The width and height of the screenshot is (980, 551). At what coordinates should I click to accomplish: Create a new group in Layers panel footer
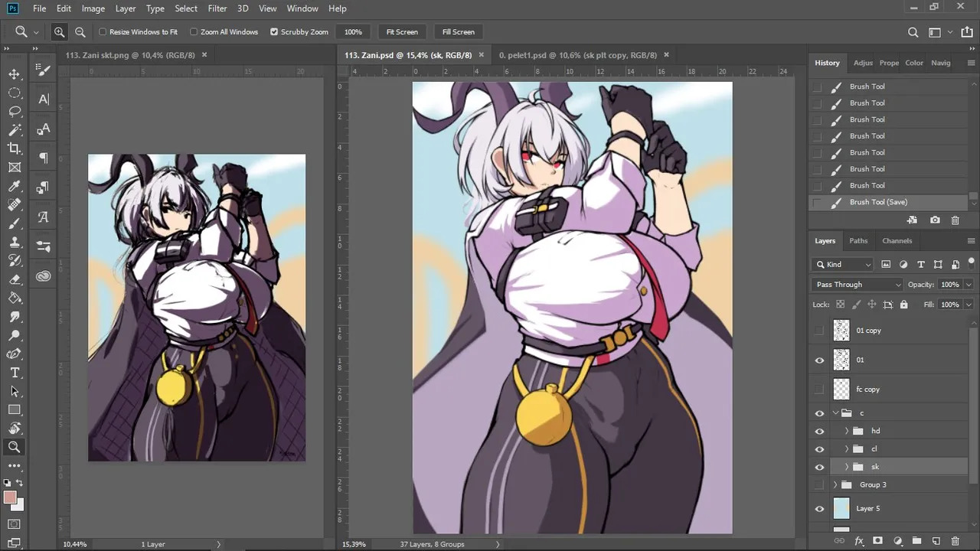[x=916, y=541]
